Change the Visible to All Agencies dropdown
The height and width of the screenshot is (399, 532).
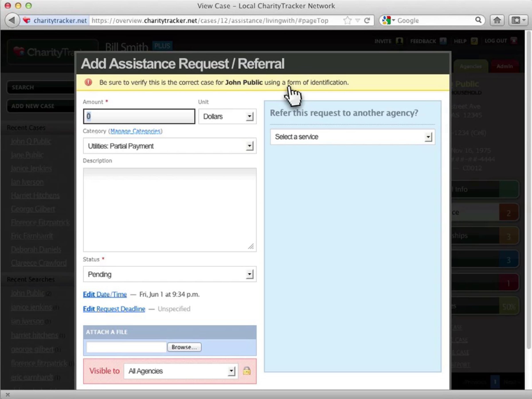coord(181,371)
